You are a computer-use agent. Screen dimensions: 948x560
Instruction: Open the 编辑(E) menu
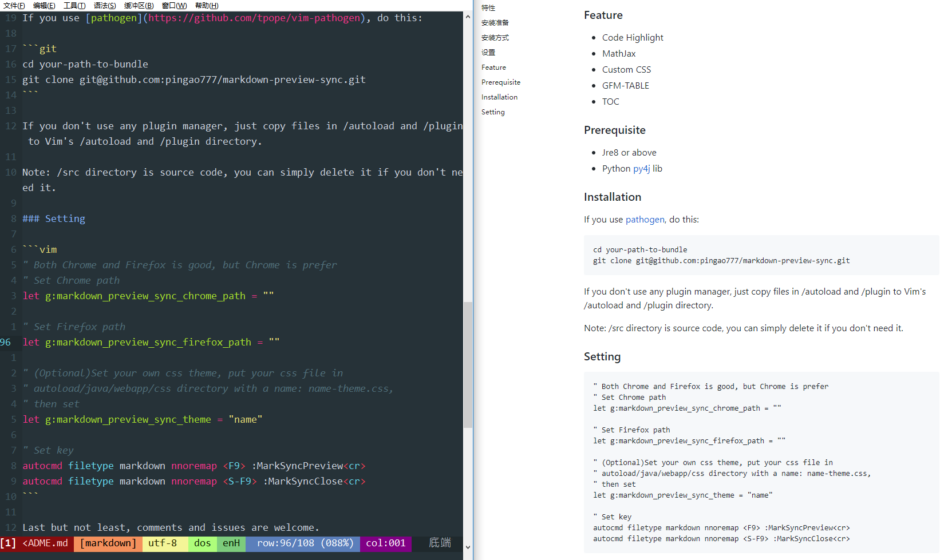[44, 6]
